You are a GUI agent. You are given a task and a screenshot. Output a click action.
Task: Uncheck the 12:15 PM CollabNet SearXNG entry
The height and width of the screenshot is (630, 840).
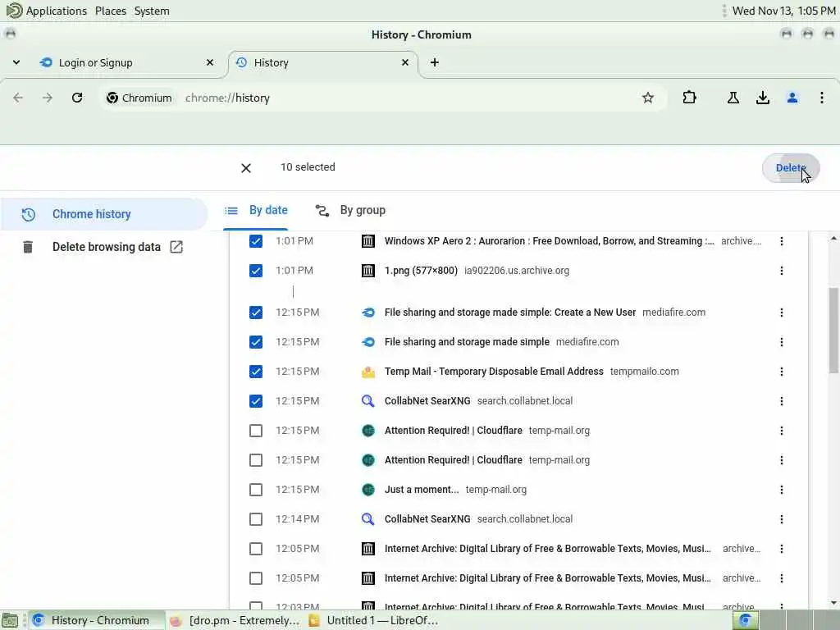click(x=256, y=400)
